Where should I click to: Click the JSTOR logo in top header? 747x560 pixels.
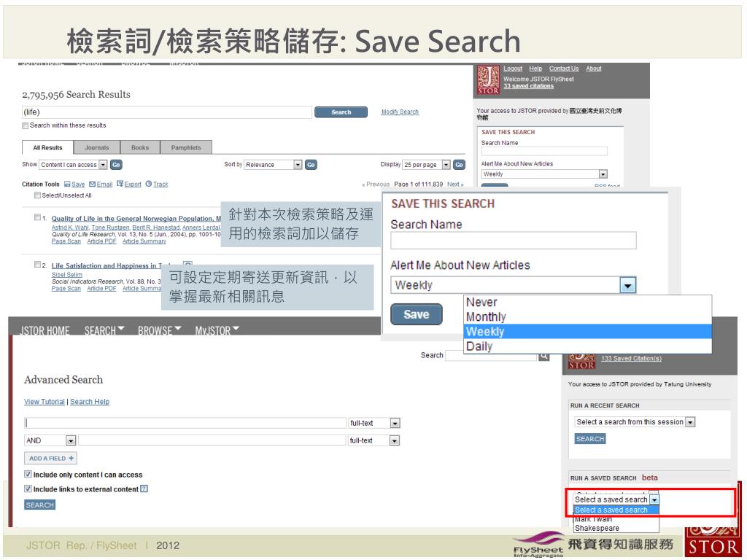click(x=488, y=80)
